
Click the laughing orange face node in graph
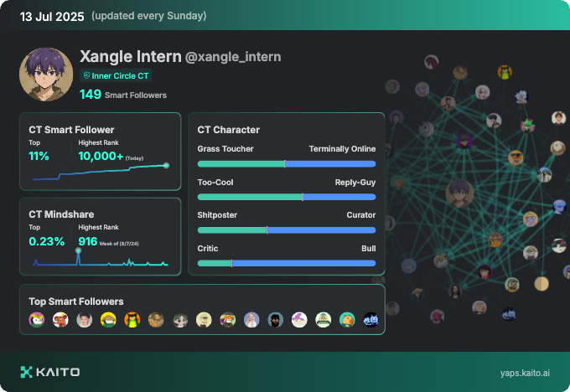point(495,240)
